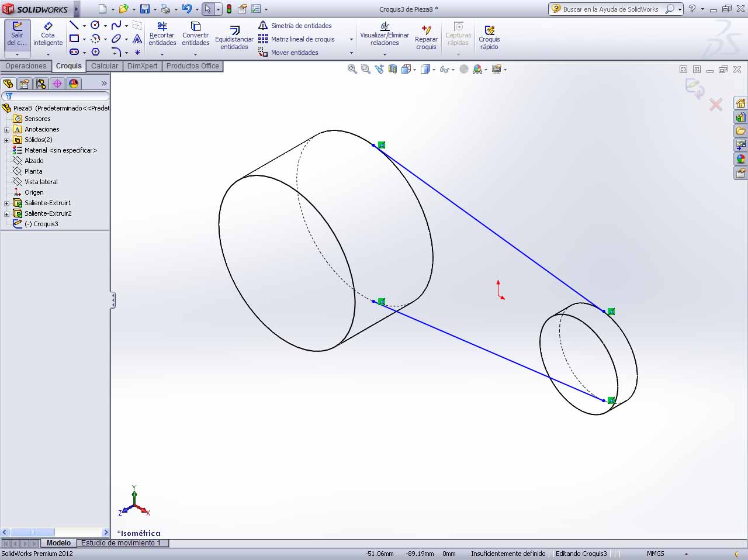Screen dimensions: 748x560
Task: Switch to the Croquis tab
Action: coord(69,66)
